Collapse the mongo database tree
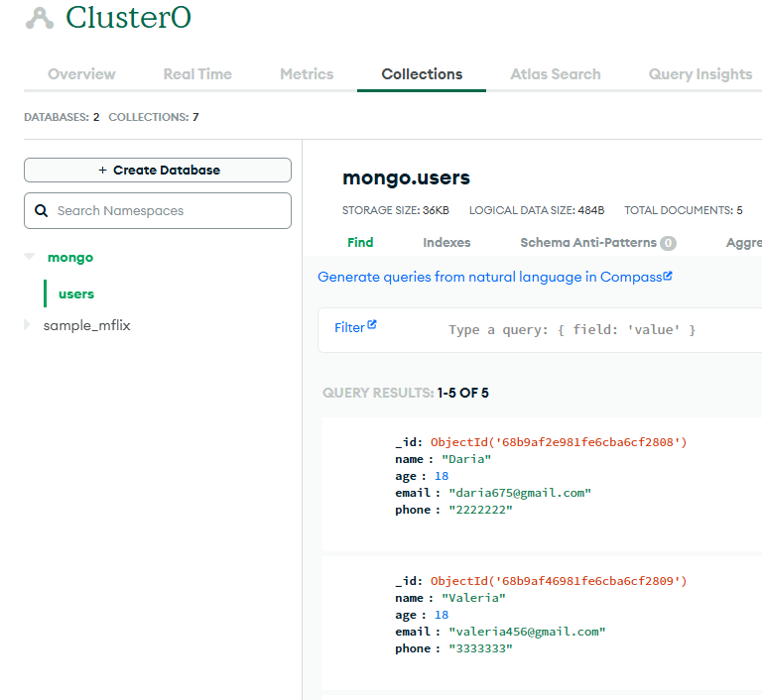 click(x=29, y=257)
